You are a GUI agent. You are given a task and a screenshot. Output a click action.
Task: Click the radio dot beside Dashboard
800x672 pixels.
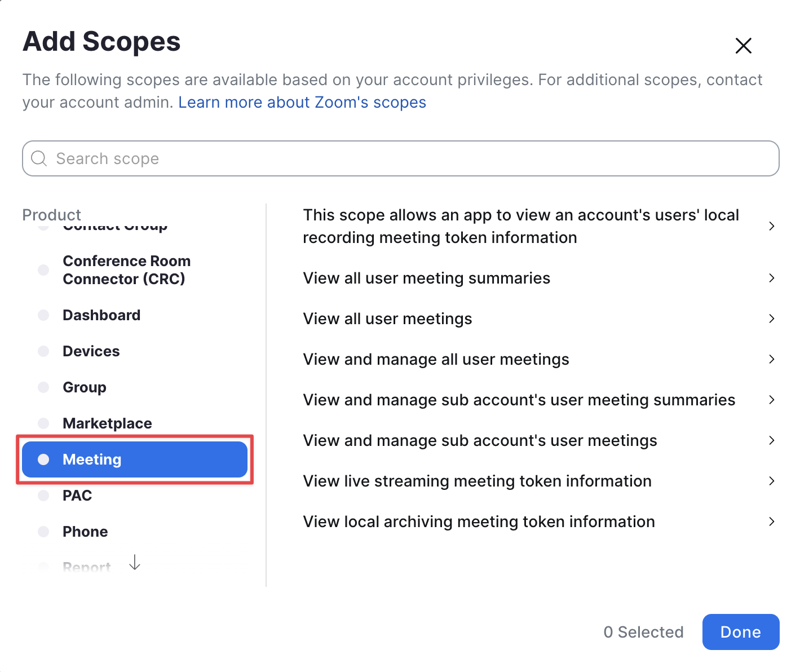(x=43, y=315)
